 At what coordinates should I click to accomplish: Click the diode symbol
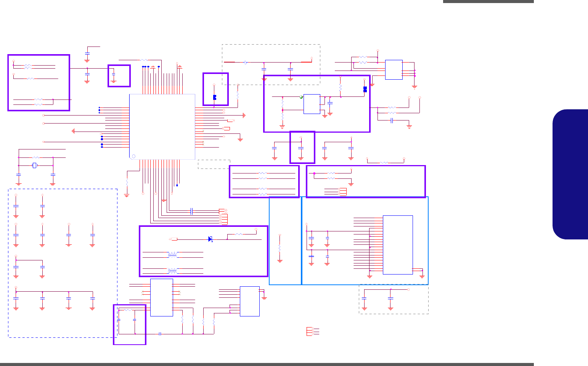[210, 239]
